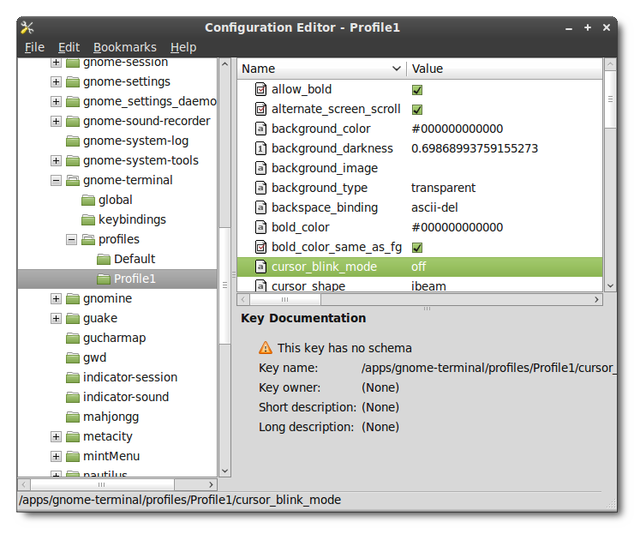Viewport: 640px width, 534px height.
Task: Select the gnome-terminal tree label
Action: [128, 180]
